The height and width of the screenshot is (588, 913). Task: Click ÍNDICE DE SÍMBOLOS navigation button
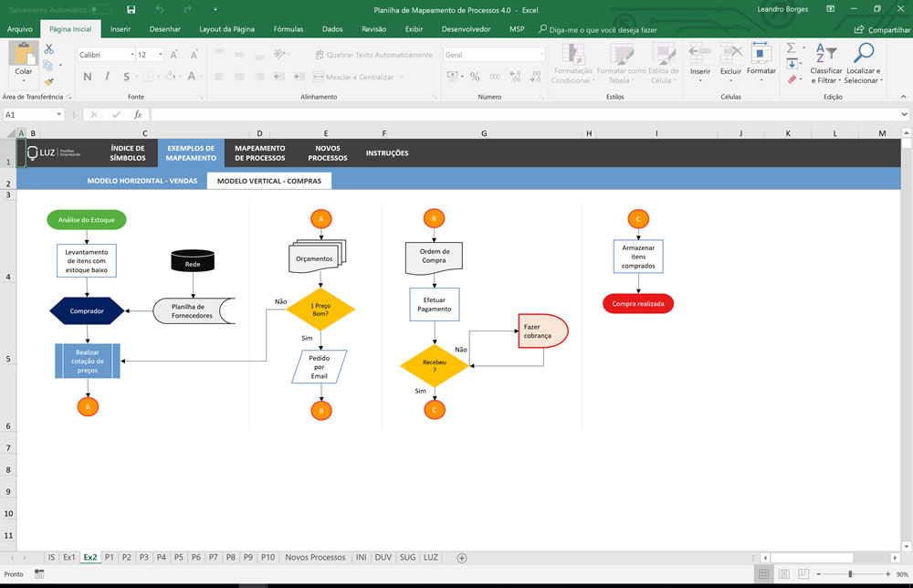coord(128,153)
